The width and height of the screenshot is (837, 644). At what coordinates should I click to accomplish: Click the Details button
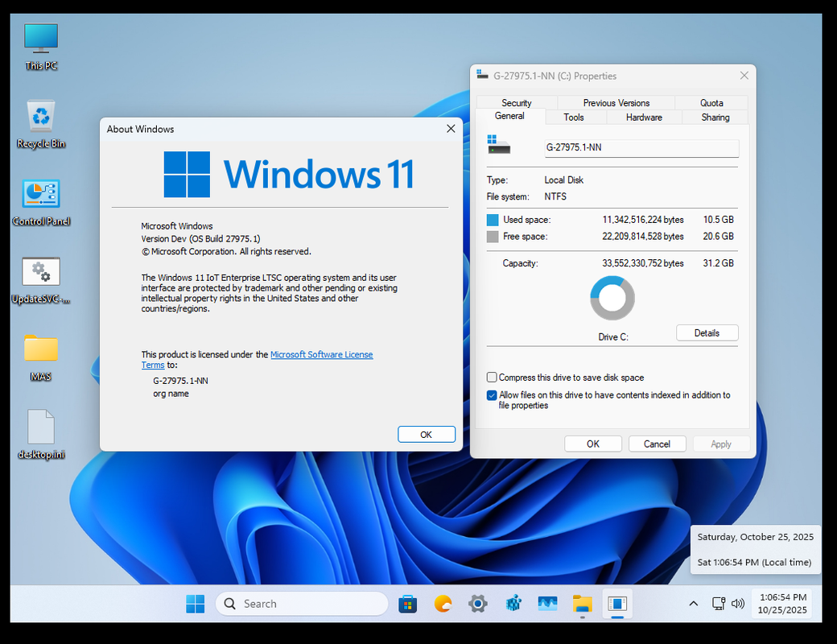pos(707,333)
